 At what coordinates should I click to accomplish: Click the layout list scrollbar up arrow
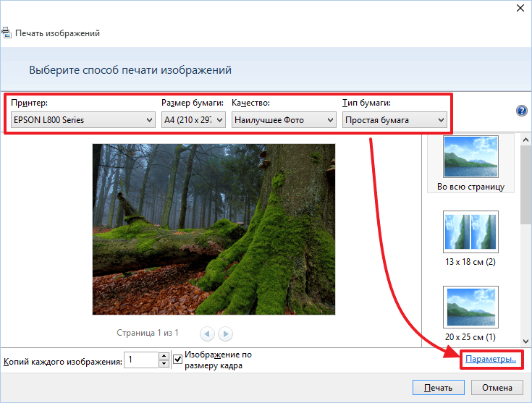tap(525, 140)
